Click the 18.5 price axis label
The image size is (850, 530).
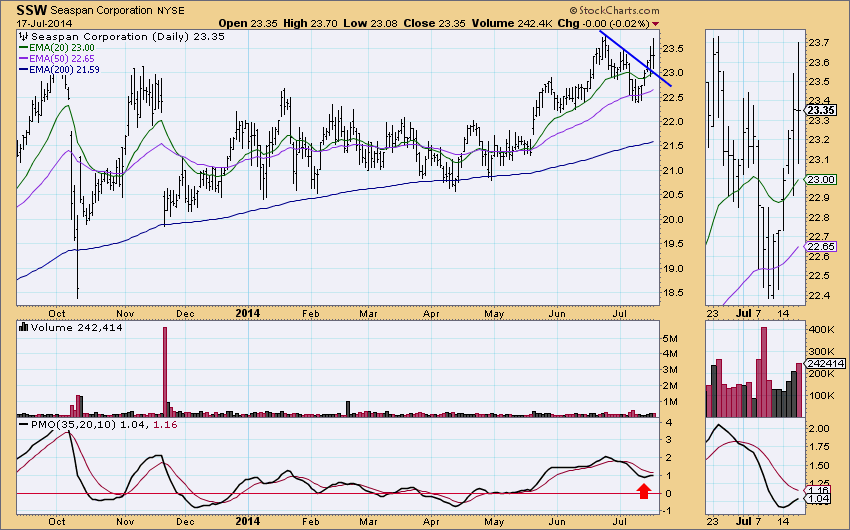[x=674, y=293]
